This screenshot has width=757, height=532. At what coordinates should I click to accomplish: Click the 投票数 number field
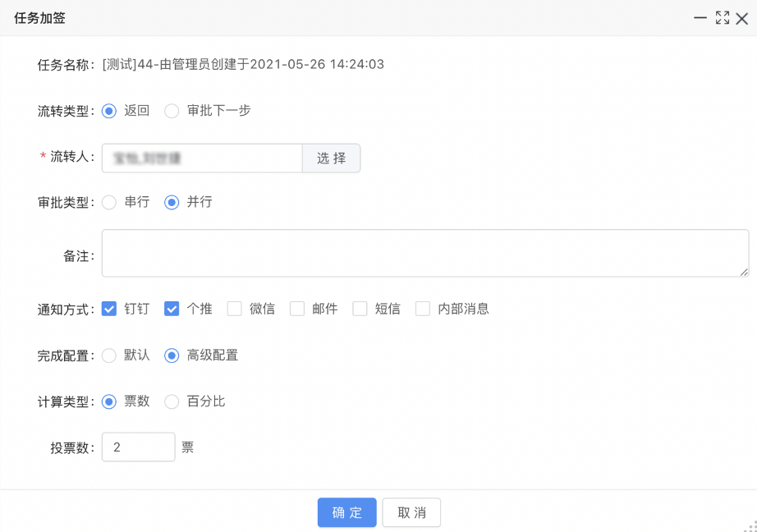[x=139, y=447]
